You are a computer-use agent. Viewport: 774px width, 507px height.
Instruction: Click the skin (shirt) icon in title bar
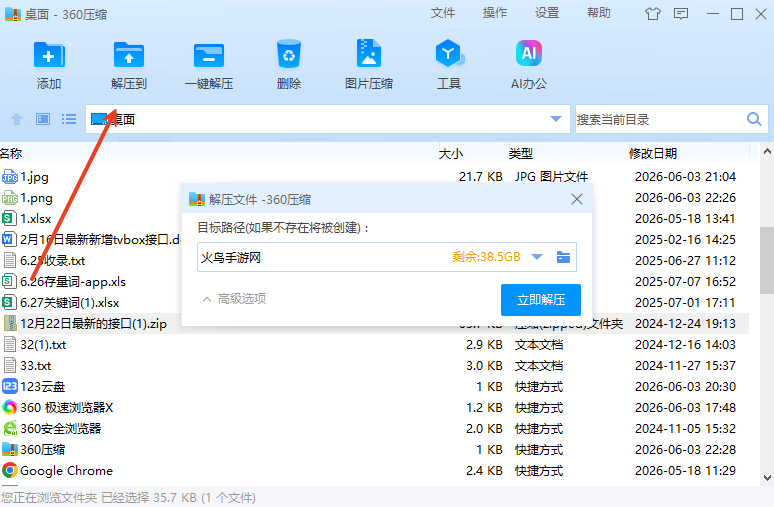(653, 14)
